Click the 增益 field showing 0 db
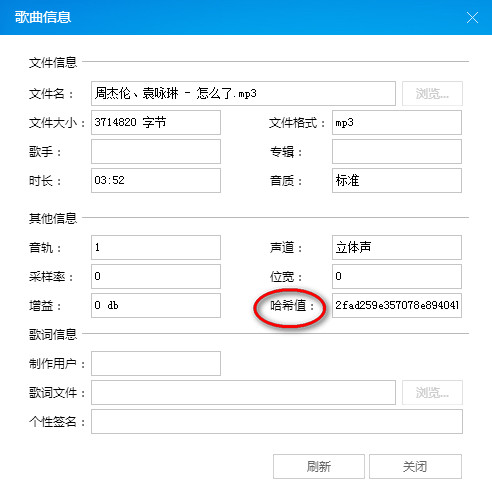 [x=156, y=305]
